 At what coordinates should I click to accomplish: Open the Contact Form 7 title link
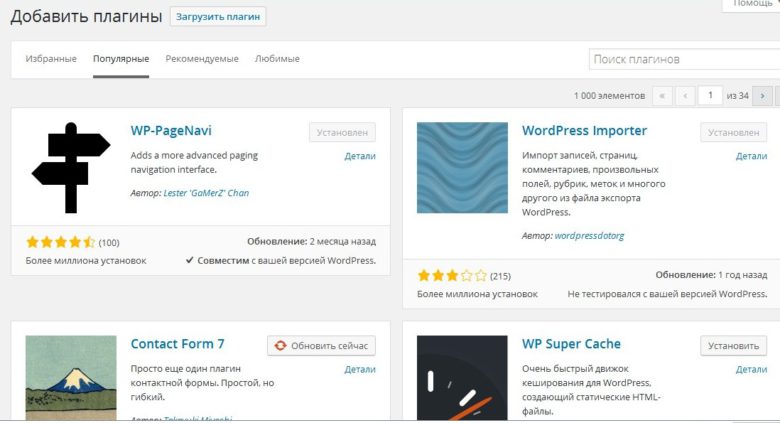pyautogui.click(x=178, y=344)
